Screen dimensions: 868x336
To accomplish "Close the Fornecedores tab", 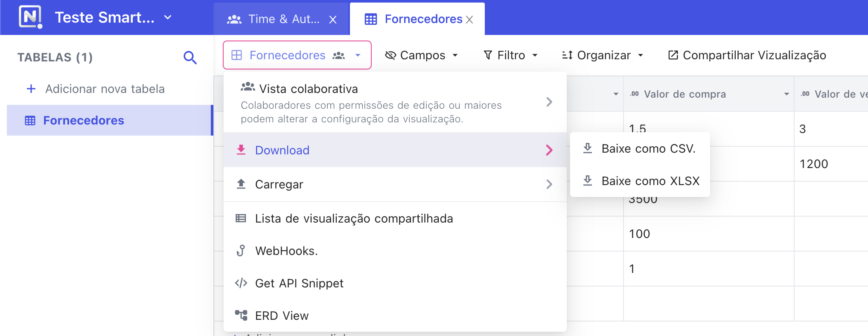I will pos(469,20).
